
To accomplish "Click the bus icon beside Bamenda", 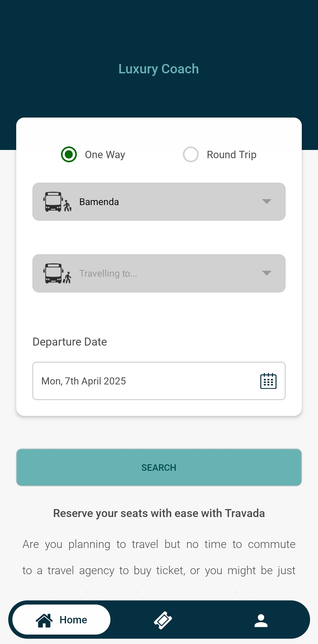I will (x=57, y=202).
